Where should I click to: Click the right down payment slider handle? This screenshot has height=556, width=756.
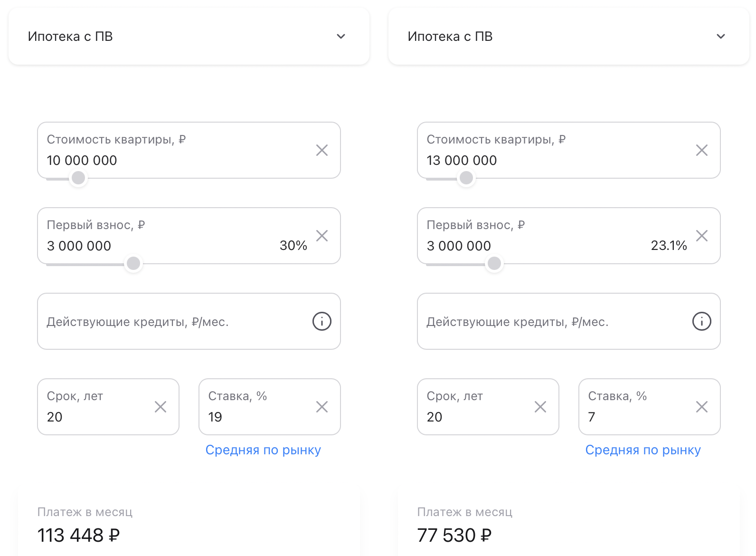(x=494, y=263)
